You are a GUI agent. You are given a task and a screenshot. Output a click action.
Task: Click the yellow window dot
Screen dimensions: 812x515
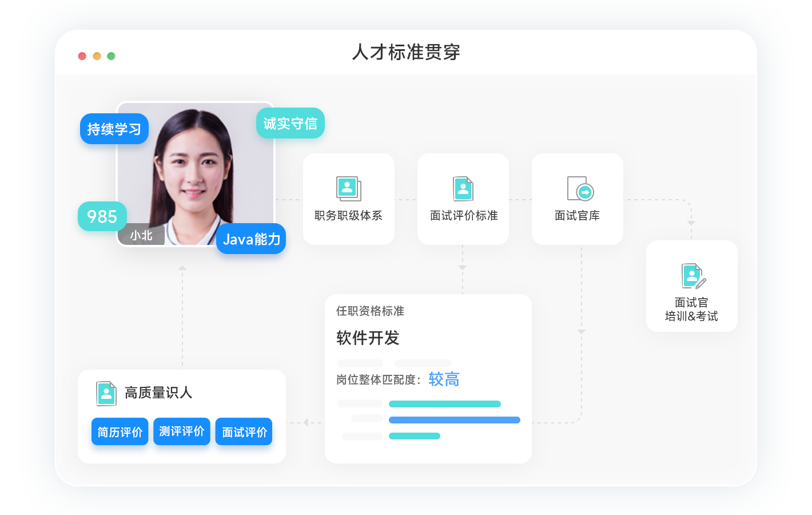click(97, 56)
